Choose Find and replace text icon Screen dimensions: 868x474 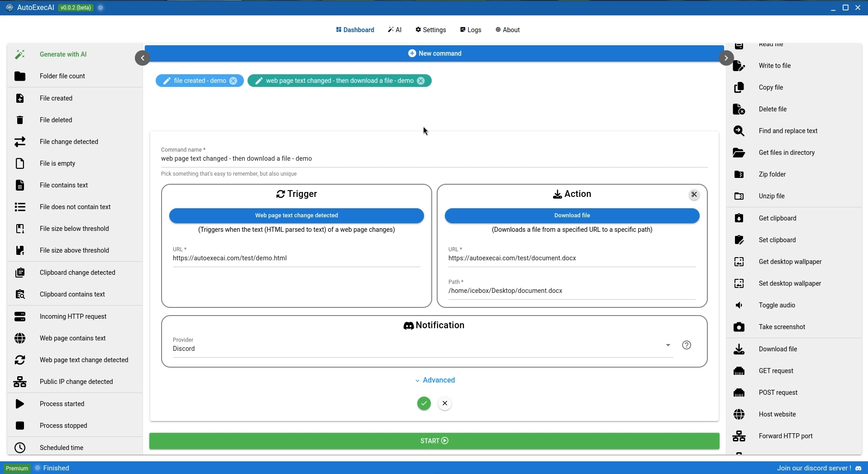coord(739,131)
